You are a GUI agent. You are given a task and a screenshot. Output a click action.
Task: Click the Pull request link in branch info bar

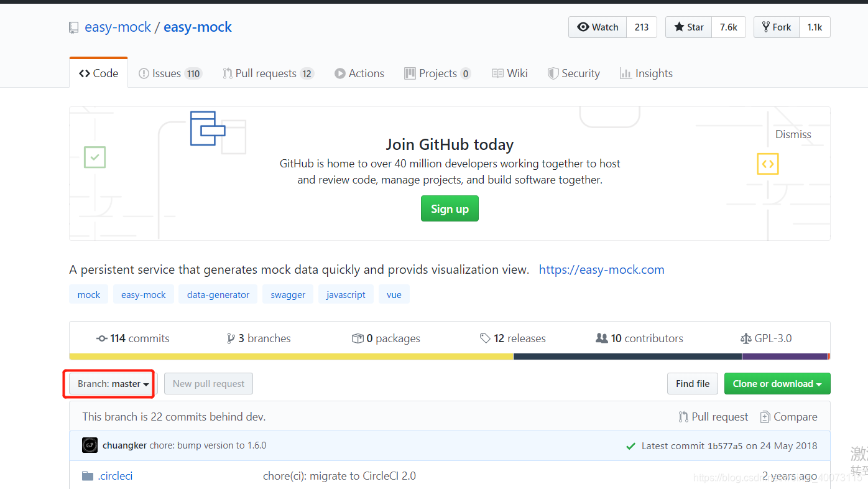(713, 417)
